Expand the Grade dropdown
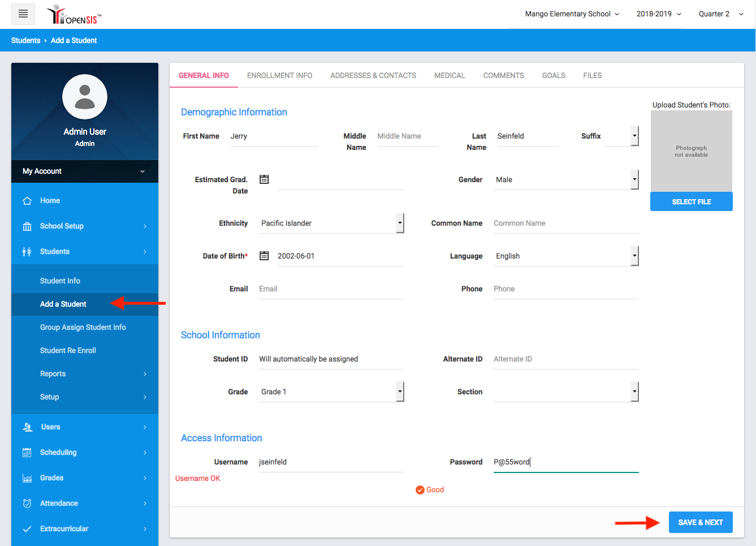 tap(331, 392)
